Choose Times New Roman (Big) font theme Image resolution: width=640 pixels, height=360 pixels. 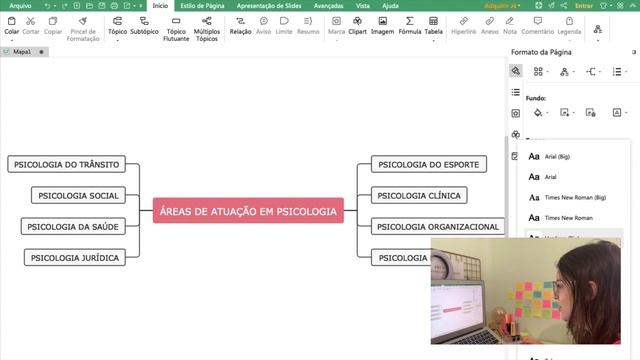[573, 197]
